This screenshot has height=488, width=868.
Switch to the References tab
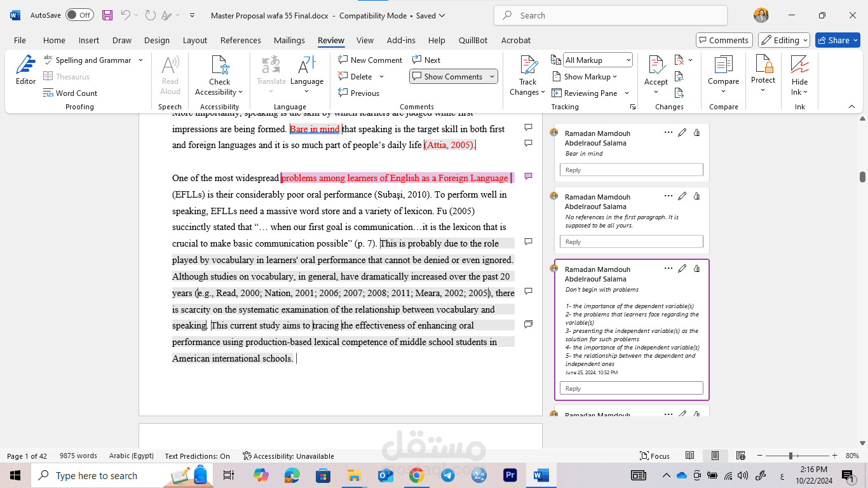tap(240, 40)
